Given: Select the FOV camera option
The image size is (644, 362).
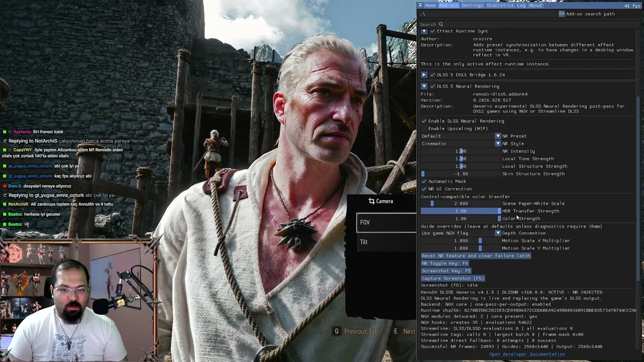Looking at the screenshot, I should pos(386,222).
